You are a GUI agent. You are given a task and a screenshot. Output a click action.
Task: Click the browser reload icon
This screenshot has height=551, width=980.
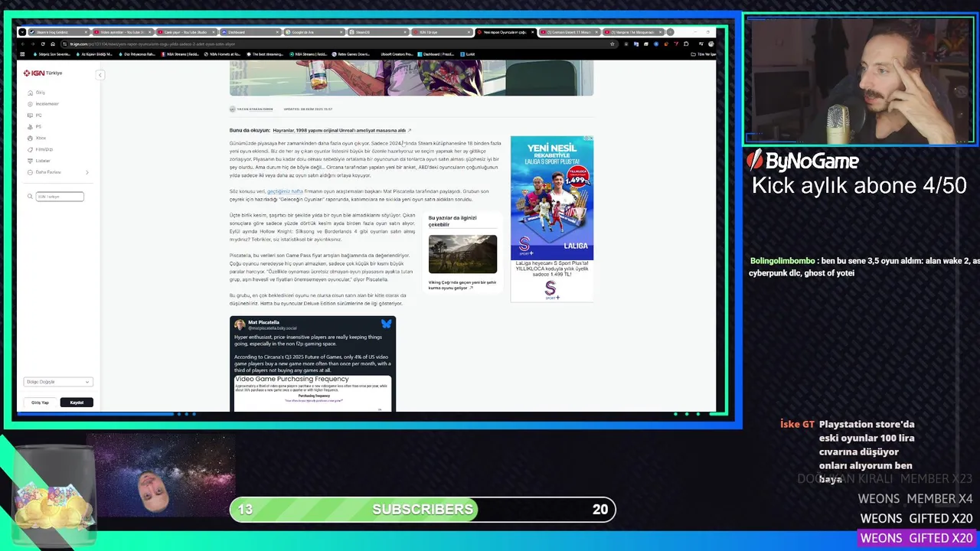pyautogui.click(x=42, y=44)
